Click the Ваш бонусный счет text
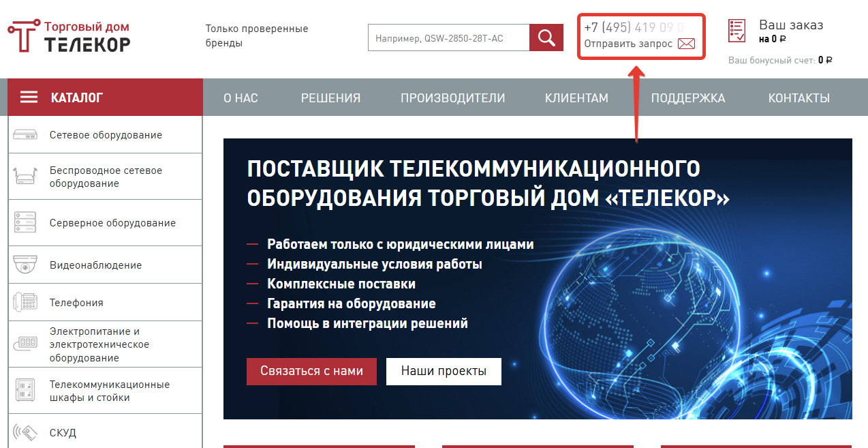Image resolution: width=868 pixels, height=448 pixels. (x=780, y=60)
